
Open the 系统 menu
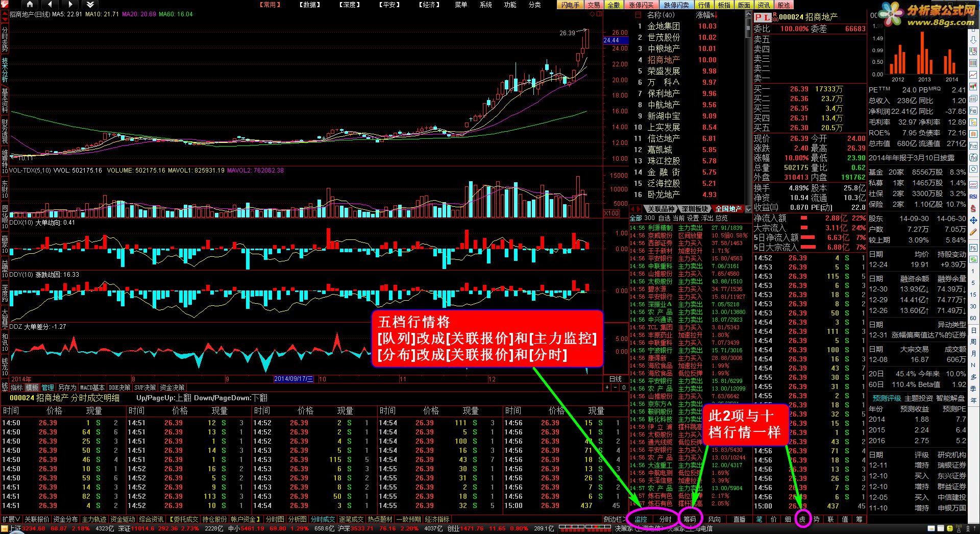tap(485, 5)
